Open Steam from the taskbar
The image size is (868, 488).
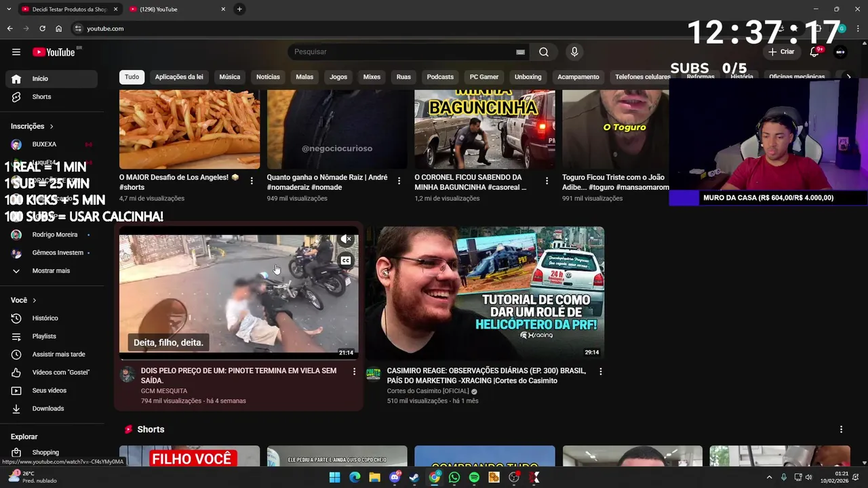[x=414, y=477]
